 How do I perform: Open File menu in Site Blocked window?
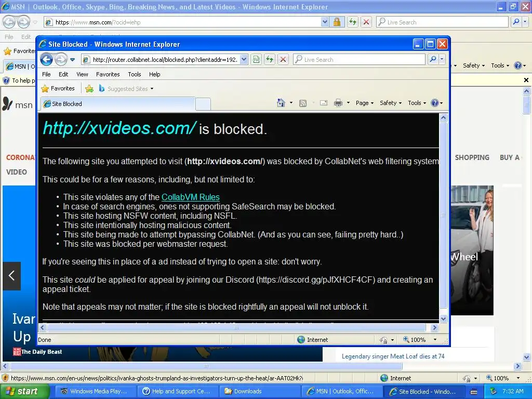click(46, 74)
